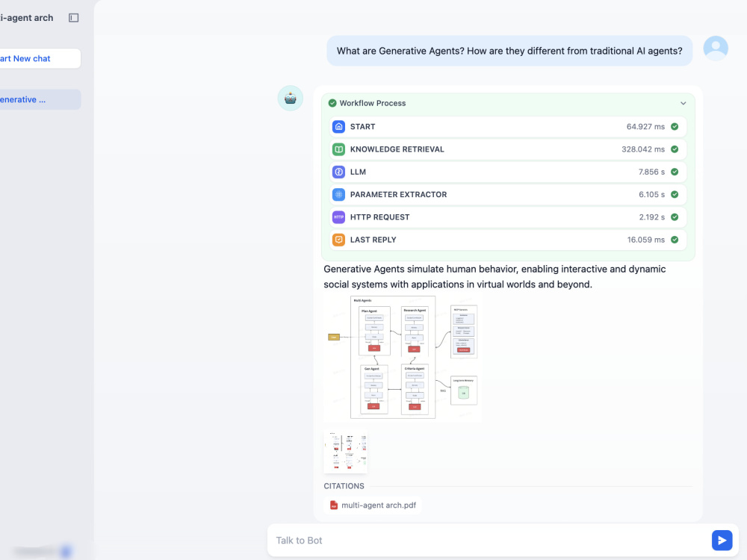Viewport: 747px width, 560px height.
Task: Click START row success checkmark
Action: (x=675, y=127)
